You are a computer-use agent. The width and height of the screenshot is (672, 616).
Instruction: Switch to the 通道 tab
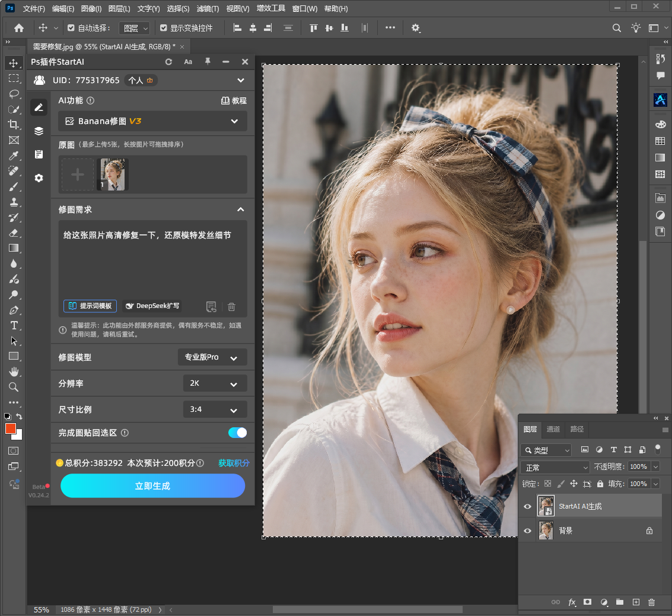coord(553,429)
